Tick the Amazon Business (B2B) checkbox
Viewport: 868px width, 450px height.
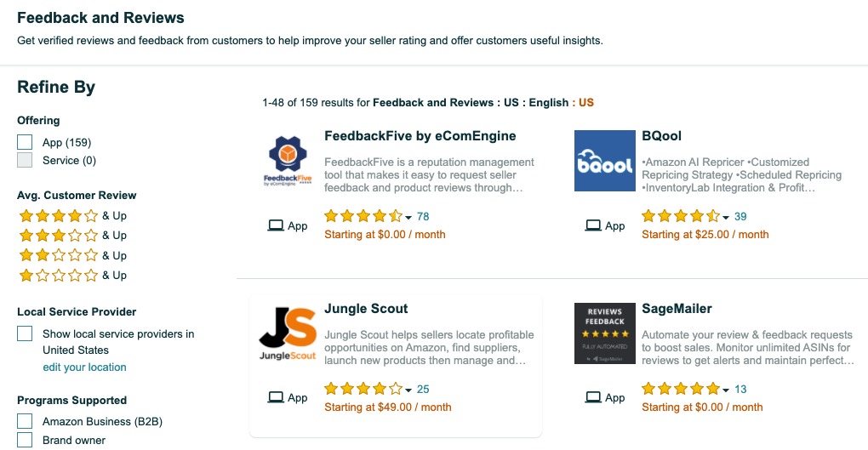pyautogui.click(x=25, y=421)
